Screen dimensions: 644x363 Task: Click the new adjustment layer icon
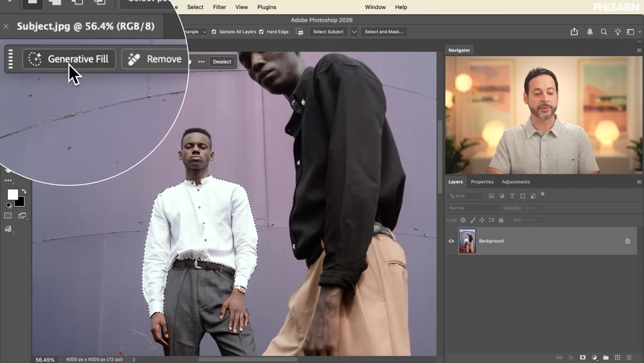594,357
